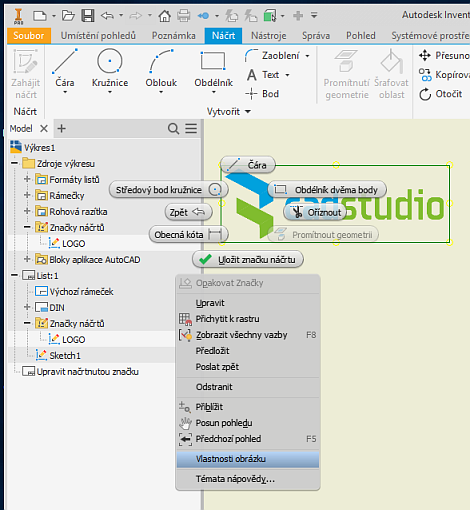Screen dimensions: 470x510
Task: Select Sketch1 in the model tree
Action: tap(58, 356)
